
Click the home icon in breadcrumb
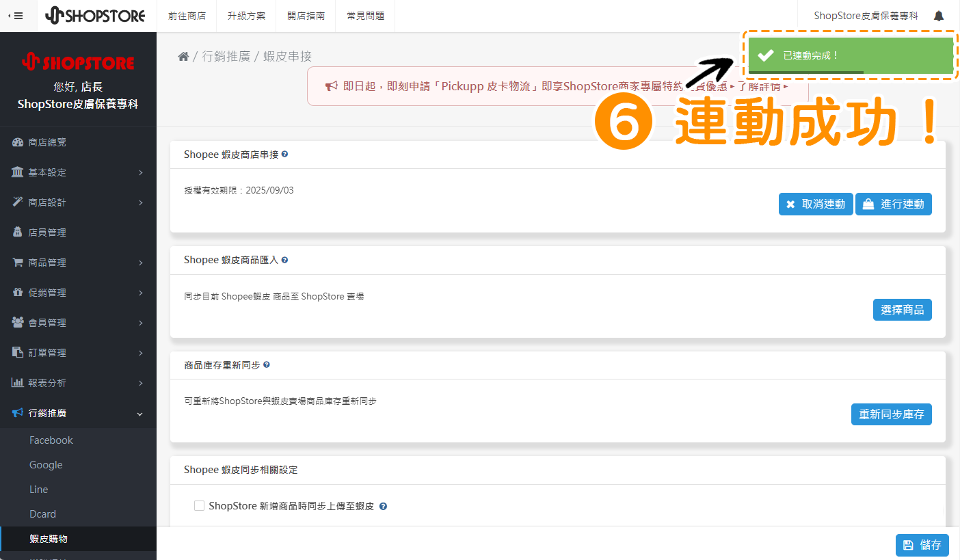click(x=183, y=57)
